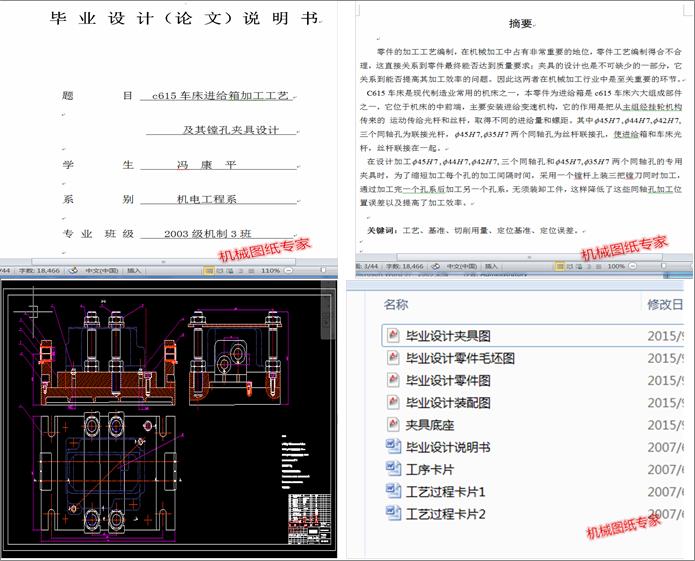Screen dimensions: 695x561
Task: Click the zoom slider handle in the left Word window
Action: pyautogui.click(x=323, y=270)
